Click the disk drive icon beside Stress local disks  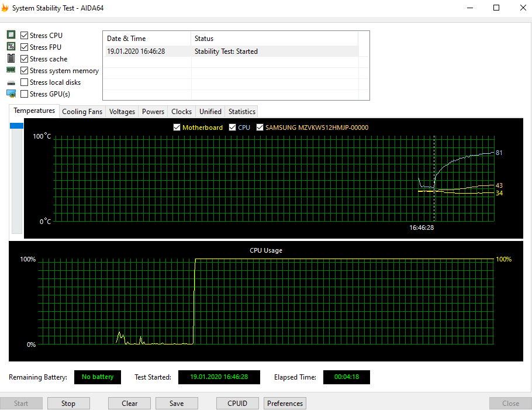click(11, 82)
